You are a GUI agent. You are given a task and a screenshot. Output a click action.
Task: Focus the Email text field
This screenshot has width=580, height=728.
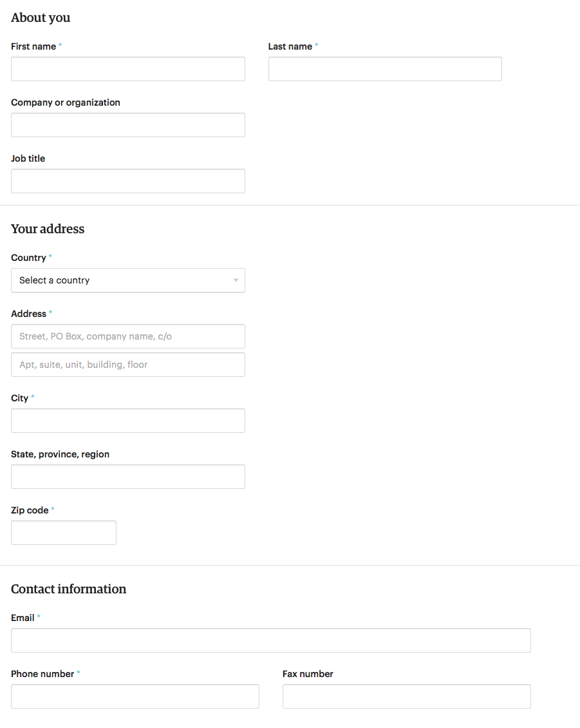(271, 641)
